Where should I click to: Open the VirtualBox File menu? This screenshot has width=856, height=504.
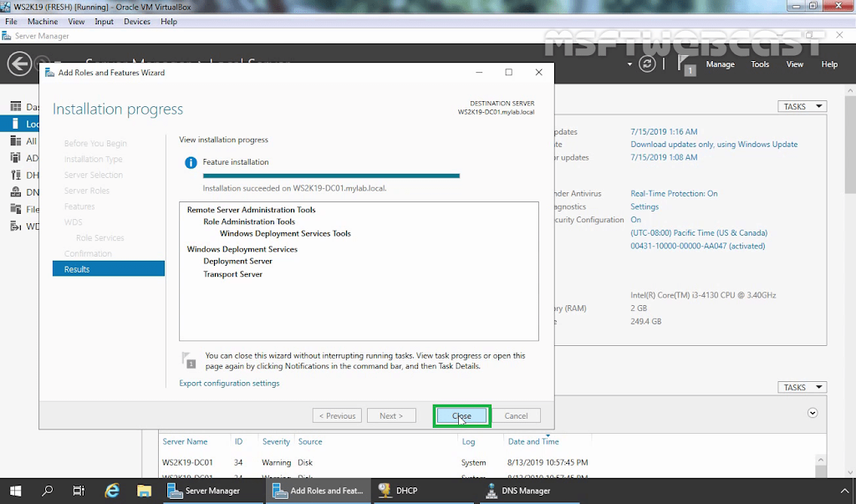click(x=11, y=21)
